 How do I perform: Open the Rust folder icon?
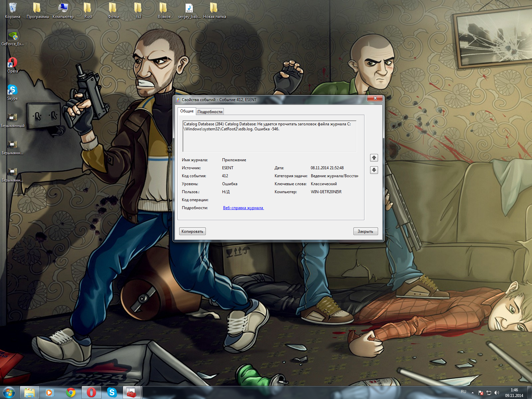tap(88, 10)
